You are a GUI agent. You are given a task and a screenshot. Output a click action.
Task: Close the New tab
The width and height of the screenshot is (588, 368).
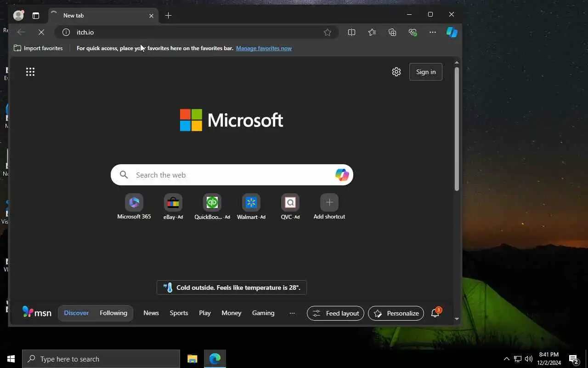151,16
